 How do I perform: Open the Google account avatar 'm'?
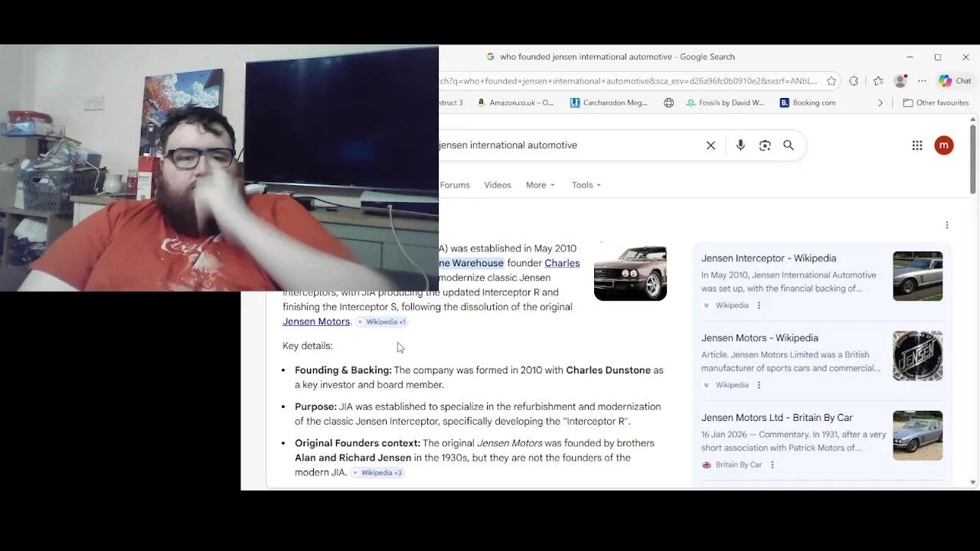coord(944,145)
